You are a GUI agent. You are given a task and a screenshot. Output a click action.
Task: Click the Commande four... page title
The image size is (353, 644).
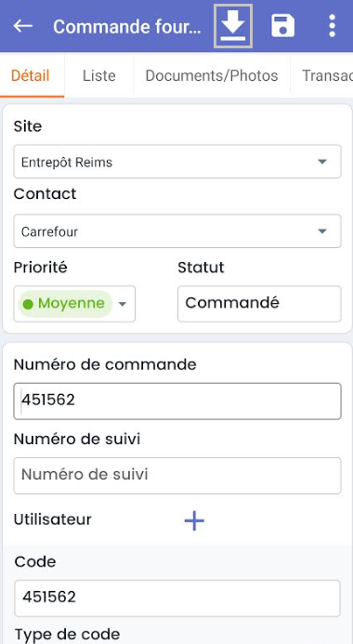127,27
